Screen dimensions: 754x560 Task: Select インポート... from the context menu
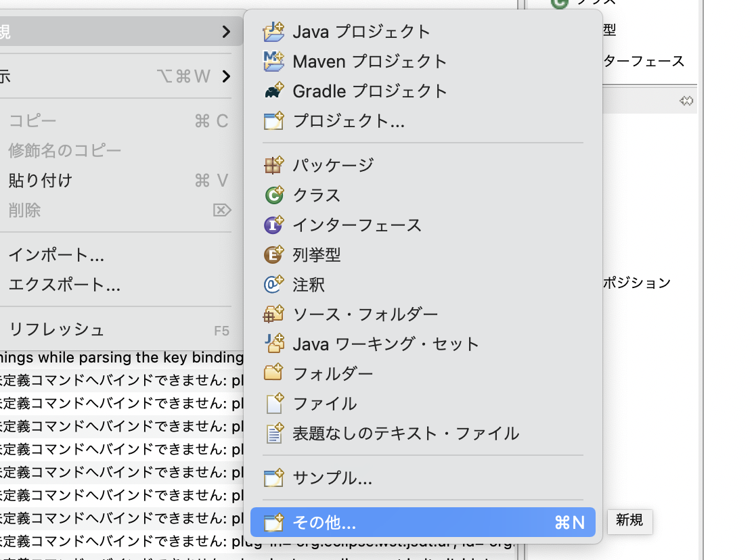54,255
